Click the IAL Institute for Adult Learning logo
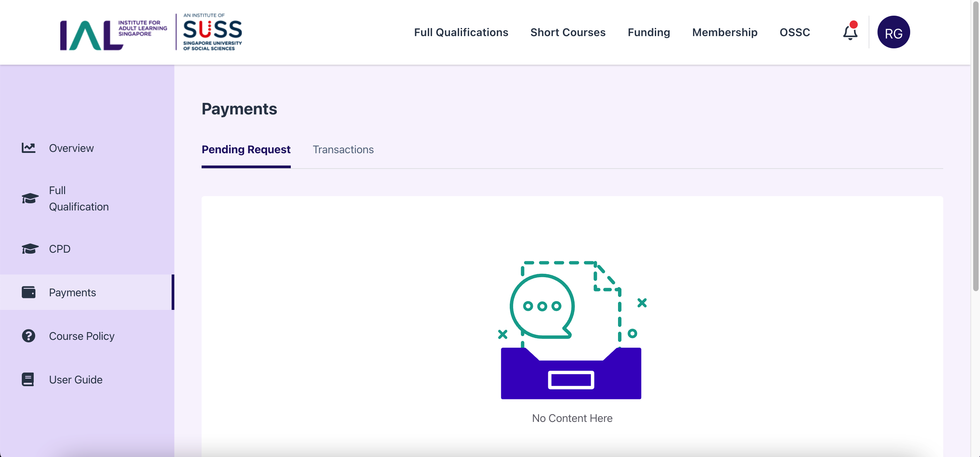980x457 pixels. tap(113, 35)
